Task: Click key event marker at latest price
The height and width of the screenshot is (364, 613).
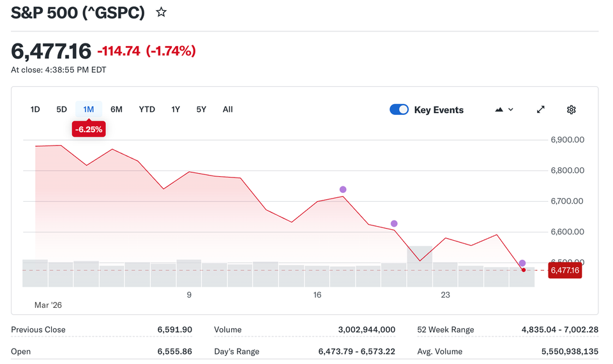Action: (x=522, y=263)
